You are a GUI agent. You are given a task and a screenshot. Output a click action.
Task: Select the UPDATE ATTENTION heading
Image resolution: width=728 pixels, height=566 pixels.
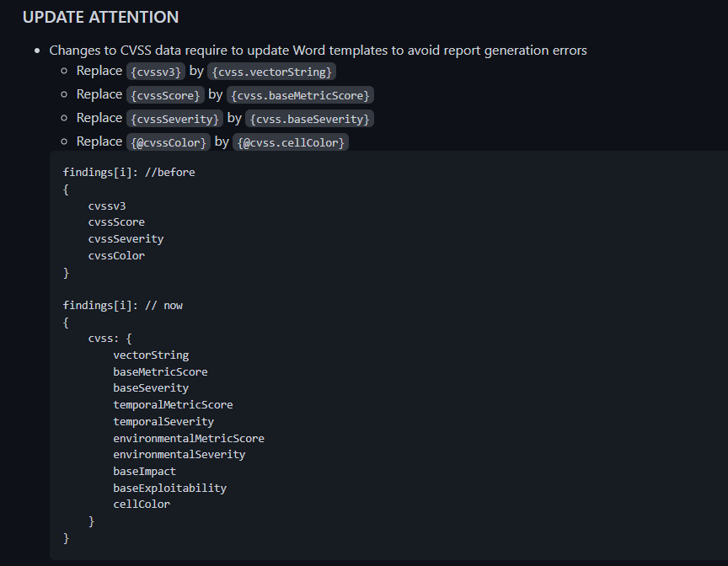100,17
